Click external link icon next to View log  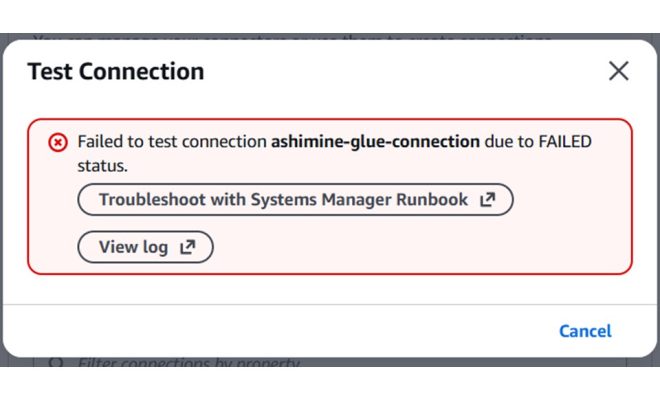pyautogui.click(x=187, y=247)
